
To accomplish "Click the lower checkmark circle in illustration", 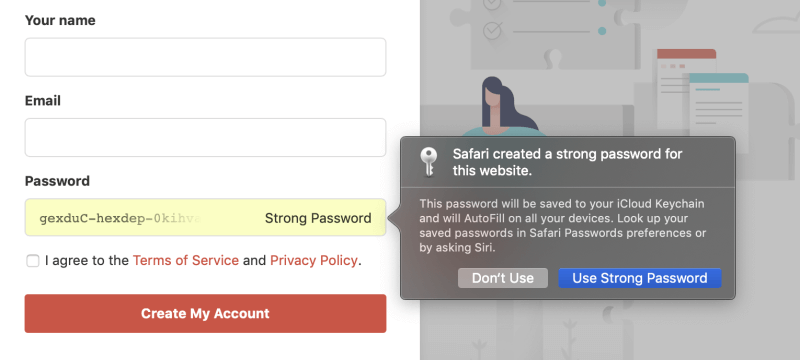I will click(x=492, y=31).
